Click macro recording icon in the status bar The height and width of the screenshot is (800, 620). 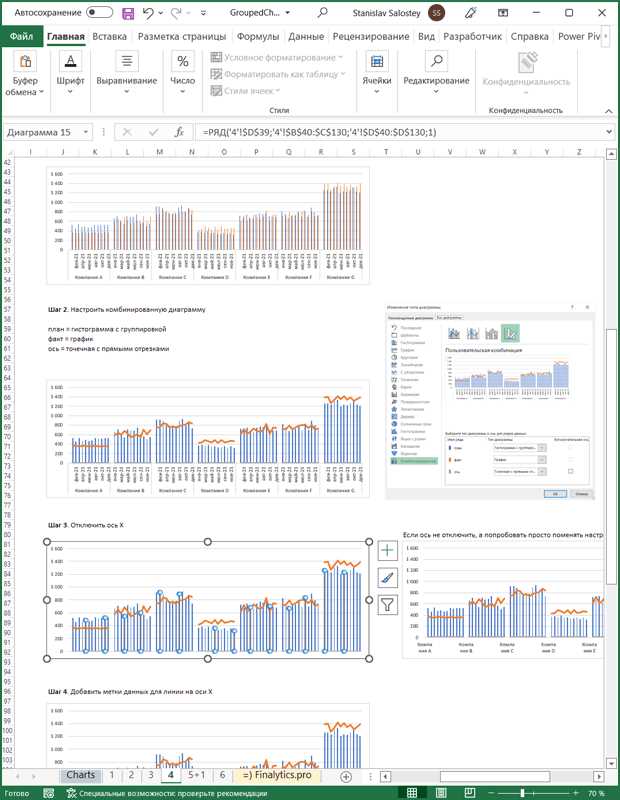click(x=49, y=793)
